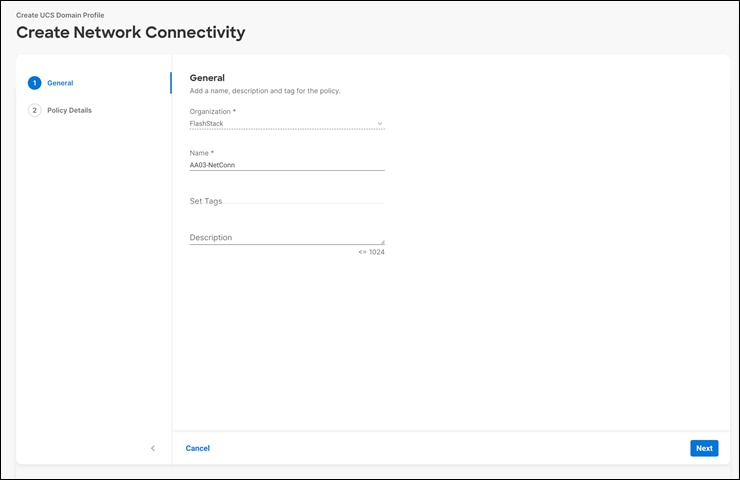Image resolution: width=740 pixels, height=480 pixels.
Task: Click the Name field containing AA03-NetConn
Action: tap(287, 165)
